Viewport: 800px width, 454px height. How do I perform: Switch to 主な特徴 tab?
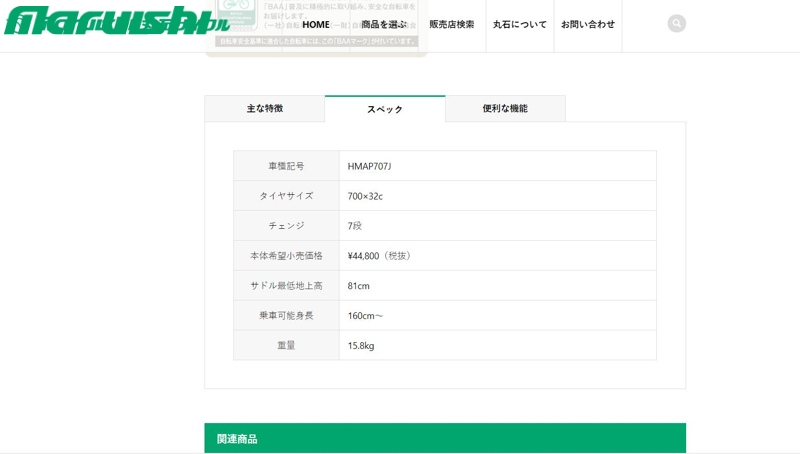coord(265,109)
